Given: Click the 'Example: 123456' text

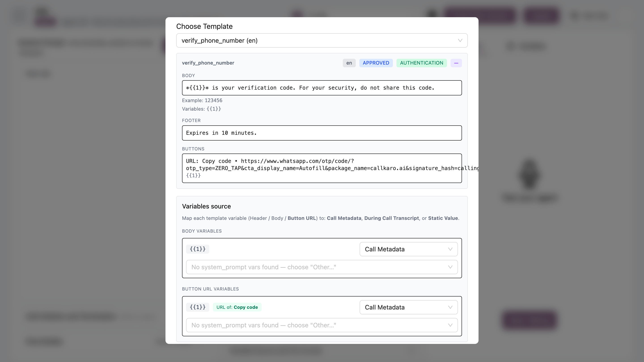Looking at the screenshot, I should [x=202, y=100].
